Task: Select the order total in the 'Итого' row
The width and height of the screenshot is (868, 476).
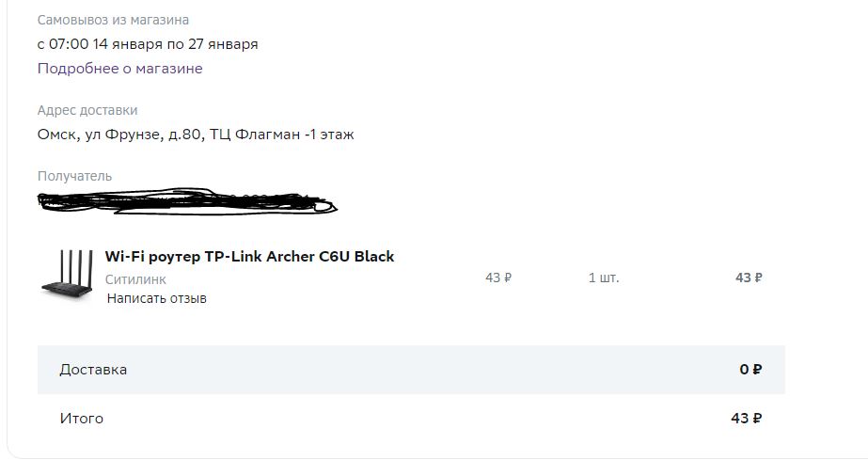Action: click(746, 419)
